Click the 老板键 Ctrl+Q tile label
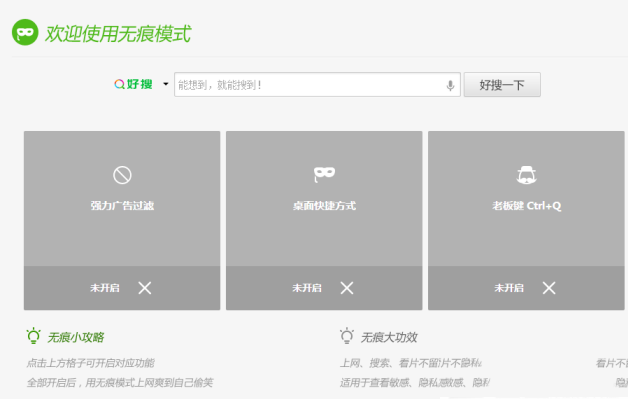Screen dimensions: 628x399 [x=527, y=206]
